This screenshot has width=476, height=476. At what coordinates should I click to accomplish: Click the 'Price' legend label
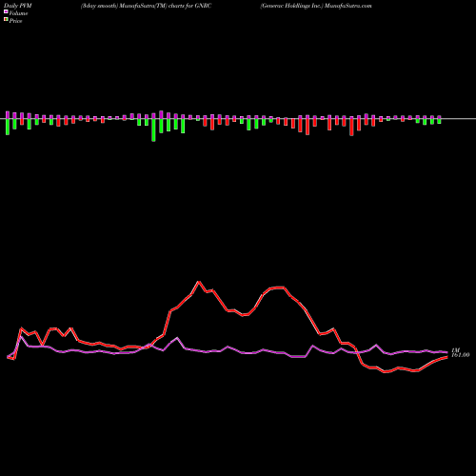pyautogui.click(x=15, y=21)
